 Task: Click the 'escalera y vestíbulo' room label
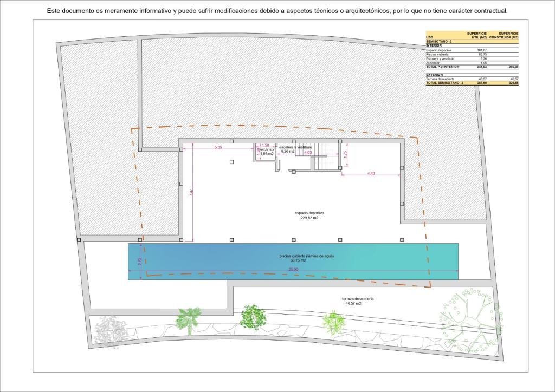point(295,147)
